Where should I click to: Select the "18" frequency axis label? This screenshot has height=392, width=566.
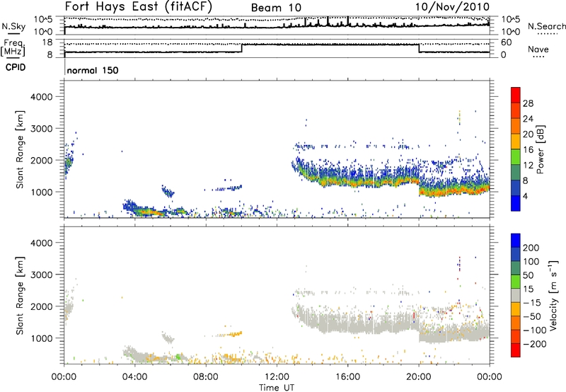point(47,42)
